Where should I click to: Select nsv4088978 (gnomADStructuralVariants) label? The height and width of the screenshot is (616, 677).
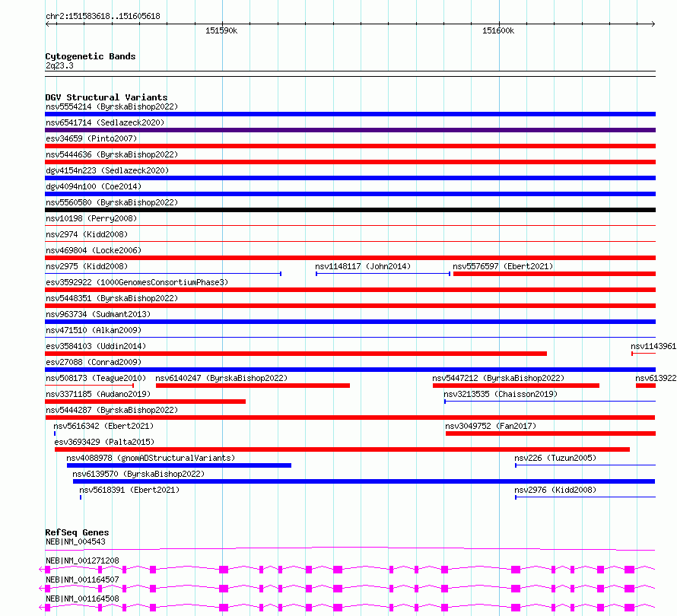[151, 458]
